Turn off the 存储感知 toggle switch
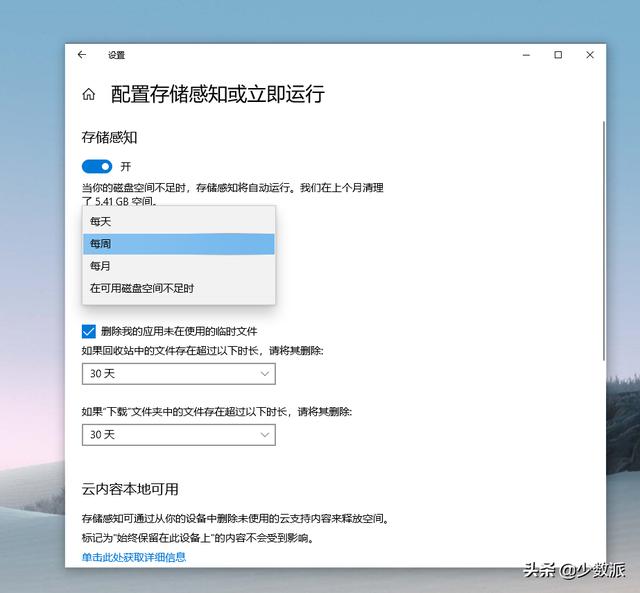The image size is (640, 593). click(97, 167)
